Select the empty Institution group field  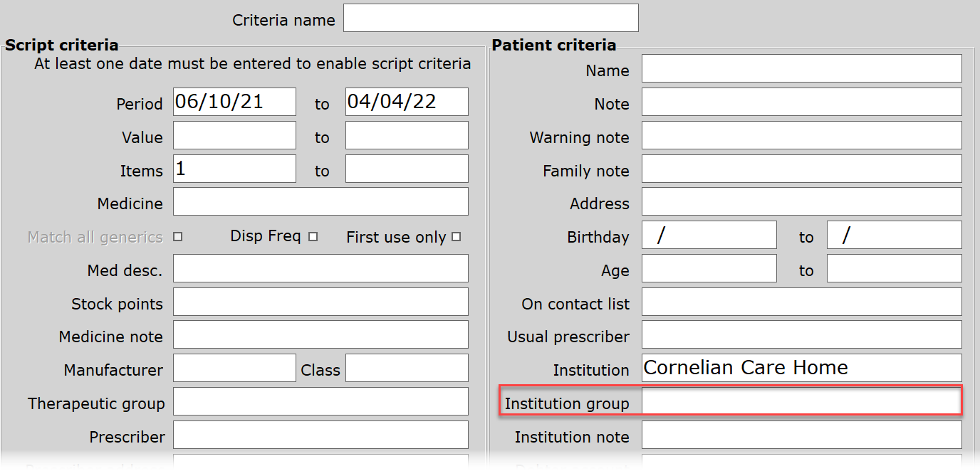(x=801, y=401)
